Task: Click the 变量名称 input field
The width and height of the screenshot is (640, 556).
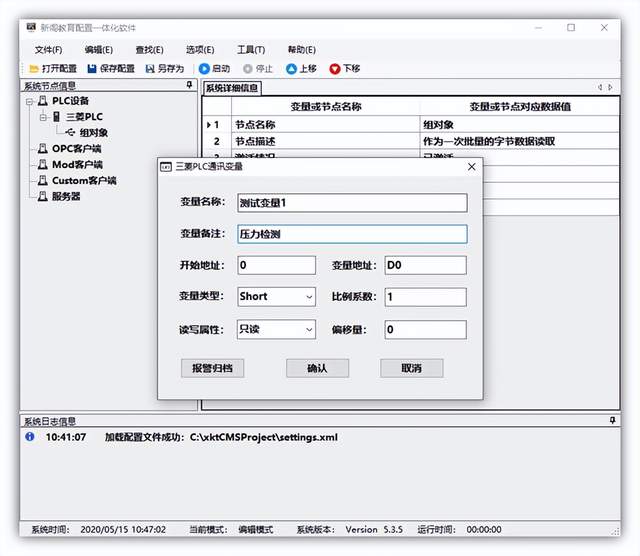Action: click(x=351, y=202)
